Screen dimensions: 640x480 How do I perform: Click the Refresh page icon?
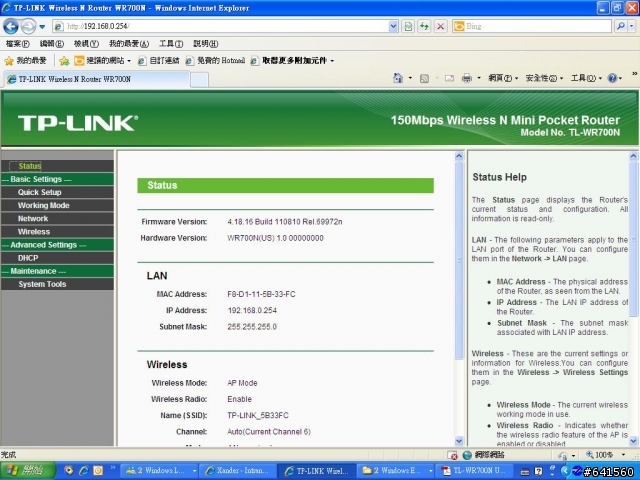coord(424,27)
